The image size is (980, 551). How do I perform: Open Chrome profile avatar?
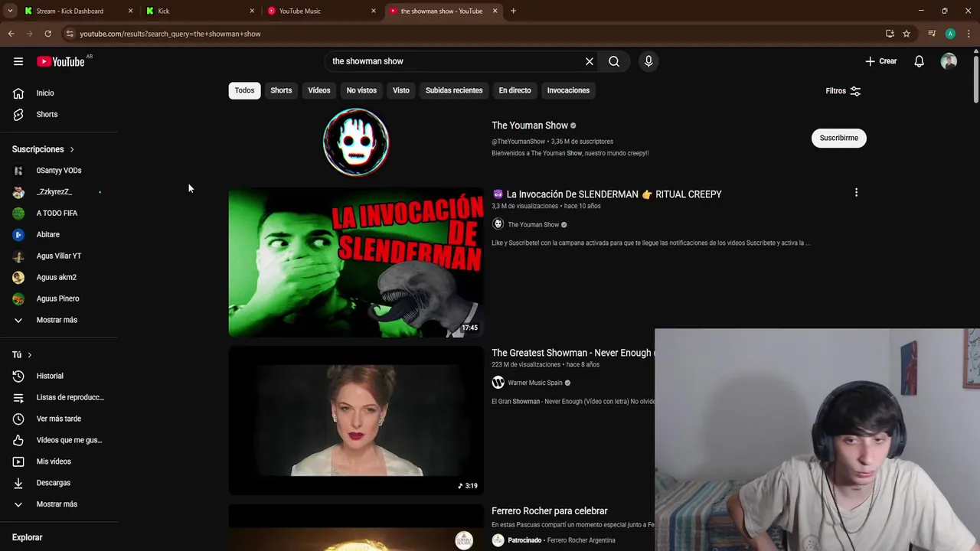coord(950,34)
